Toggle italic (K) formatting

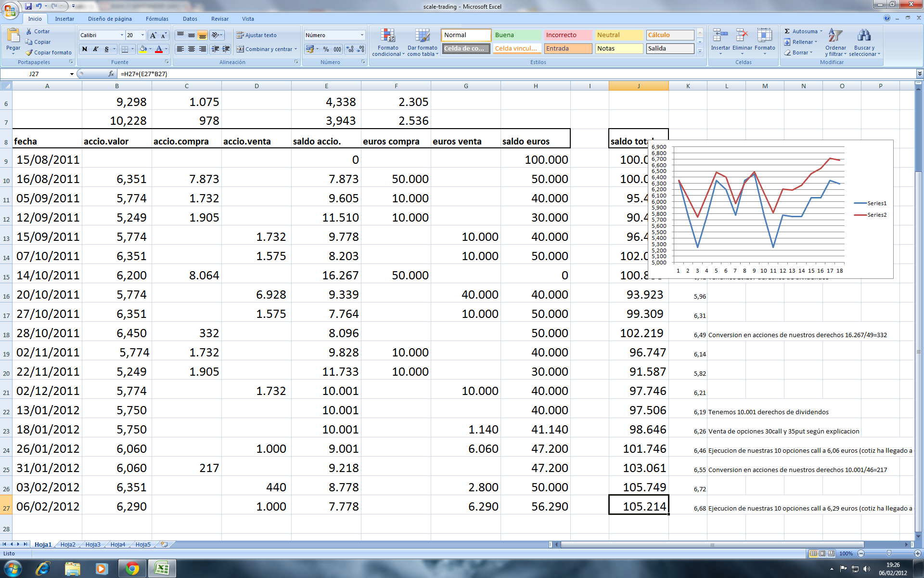96,49
